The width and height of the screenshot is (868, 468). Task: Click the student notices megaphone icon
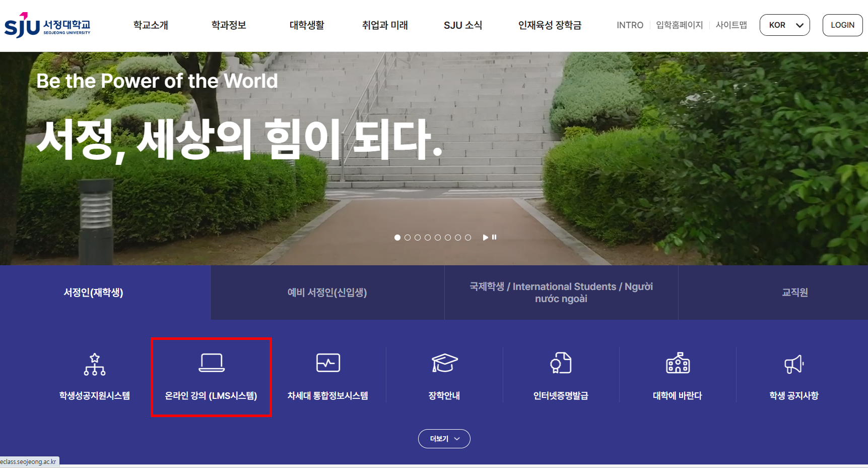794,364
